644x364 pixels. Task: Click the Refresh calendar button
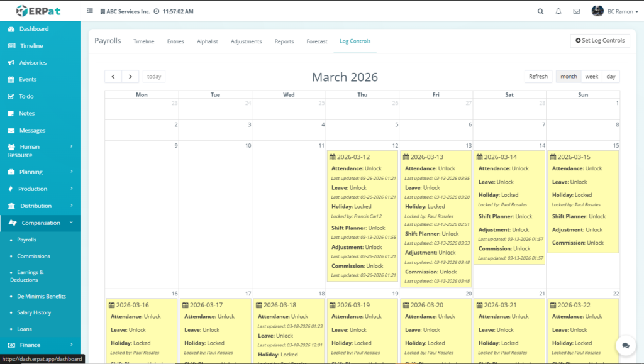[538, 77]
